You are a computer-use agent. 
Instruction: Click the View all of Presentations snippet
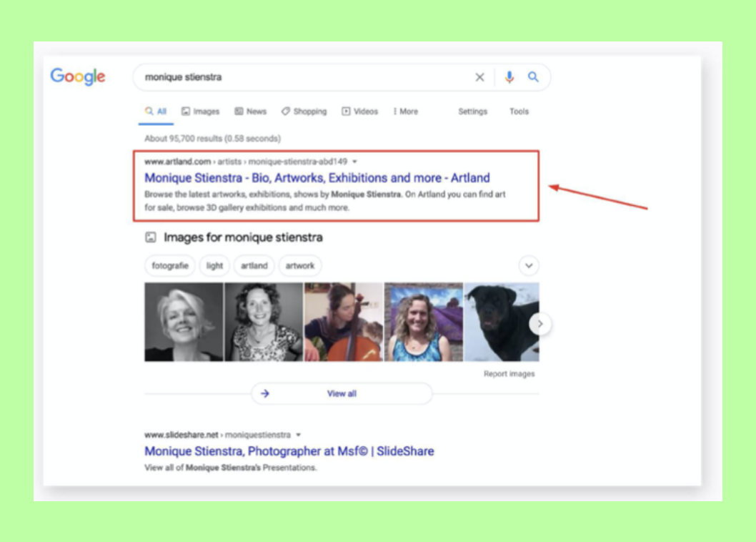[x=231, y=468]
